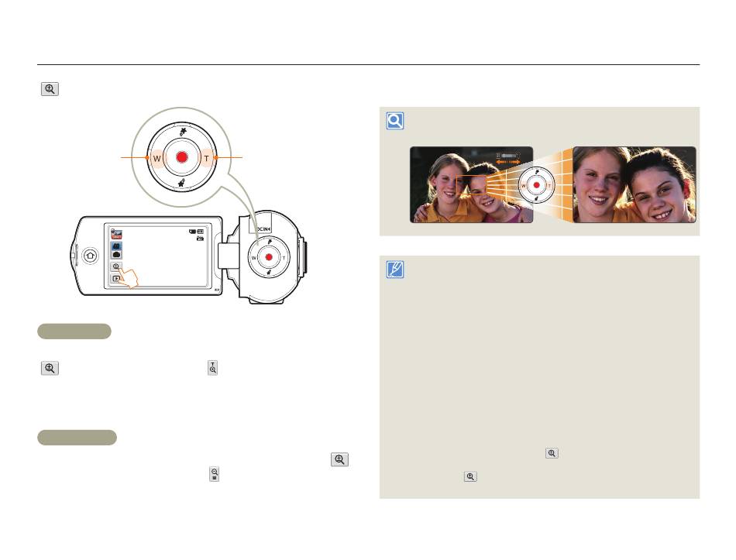736x560 pixels.
Task: Click the blue magnifier icon in upper panel
Action: tap(395, 121)
